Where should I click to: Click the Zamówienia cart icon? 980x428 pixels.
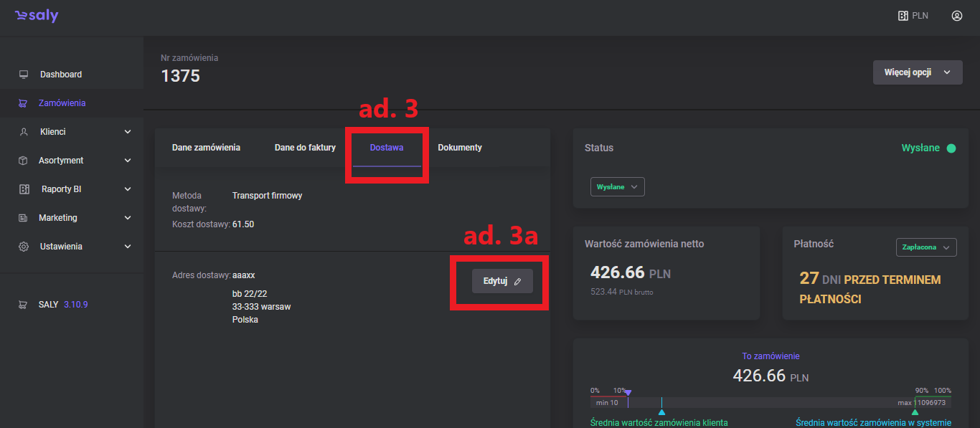(24, 103)
